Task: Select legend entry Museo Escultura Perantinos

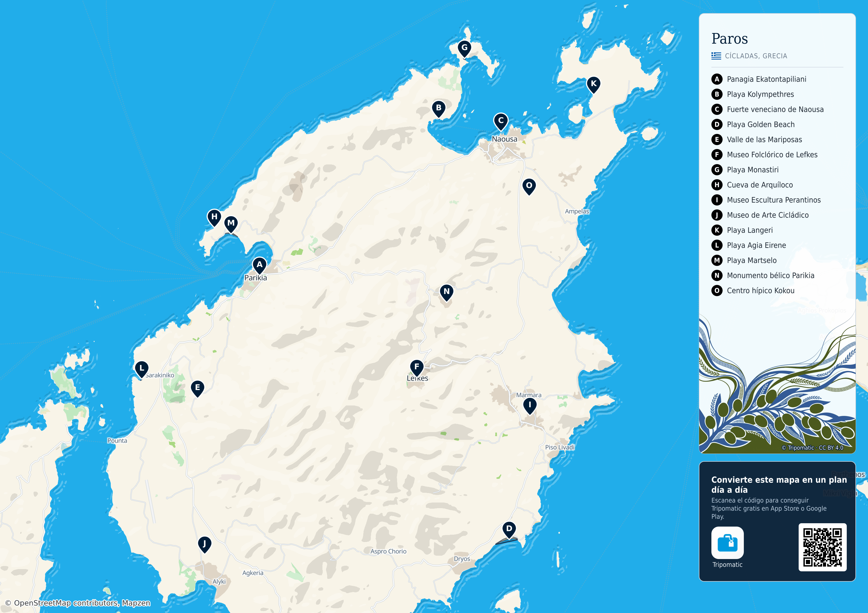Action: coord(766,201)
